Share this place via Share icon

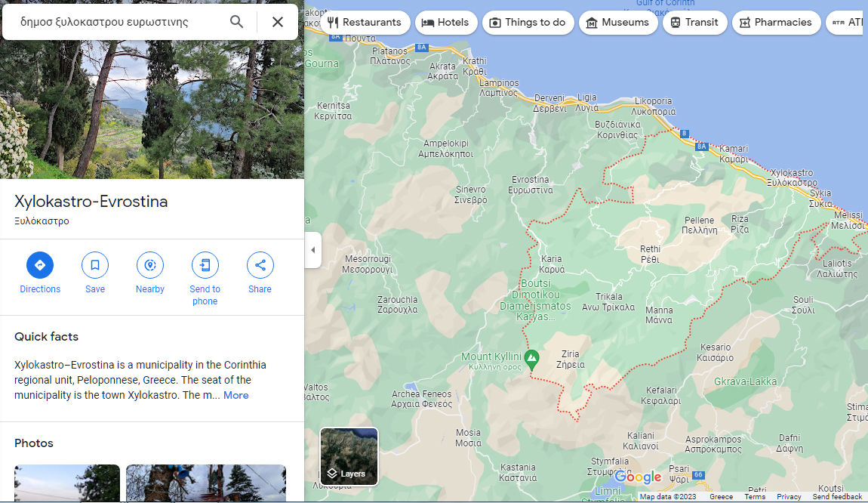(x=260, y=265)
